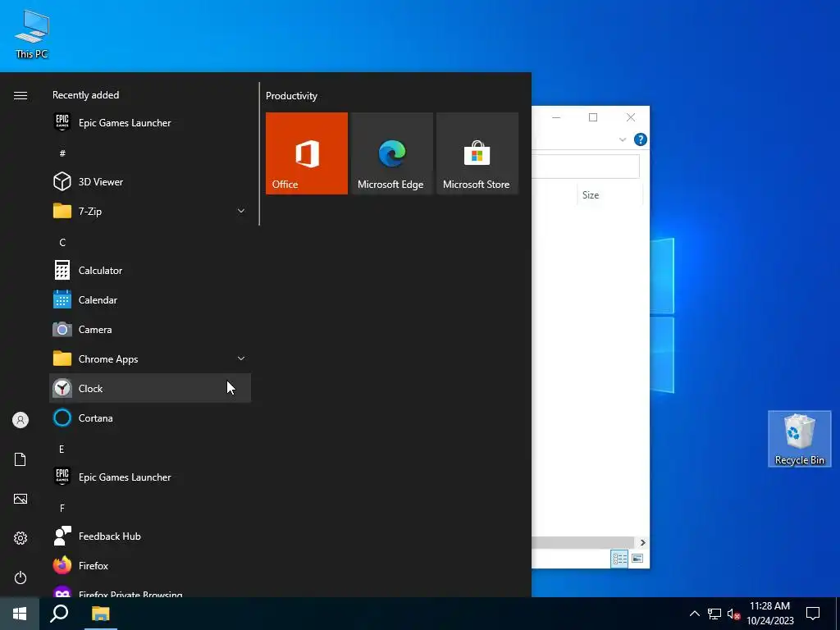Open the Calendar app
The height and width of the screenshot is (630, 840).
150,300
